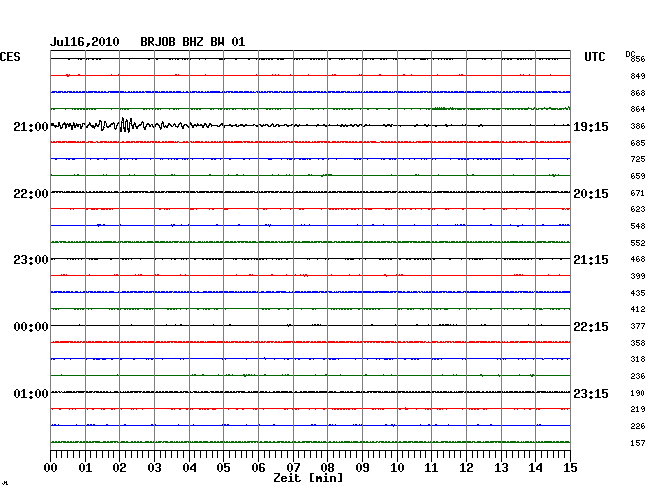Click the DC value 856
650x494 pixels.
tap(638, 59)
